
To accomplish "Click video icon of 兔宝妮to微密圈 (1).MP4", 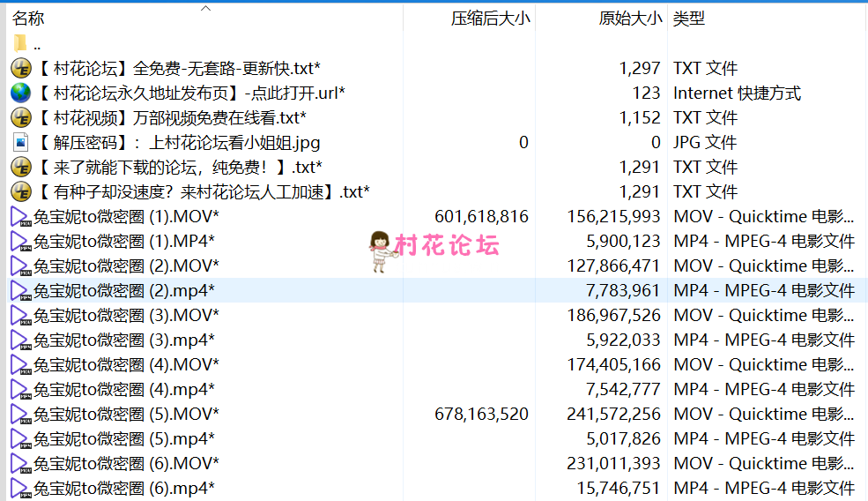I will coord(20,241).
